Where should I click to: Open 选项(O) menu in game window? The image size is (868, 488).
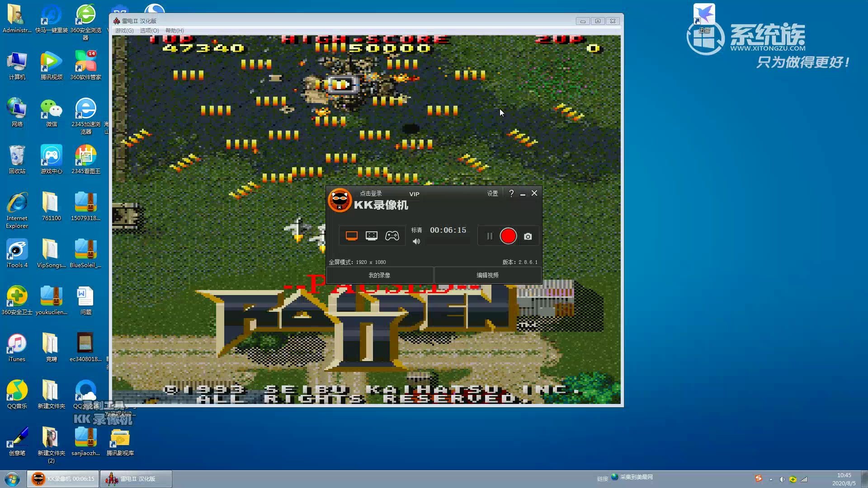pyautogui.click(x=149, y=31)
